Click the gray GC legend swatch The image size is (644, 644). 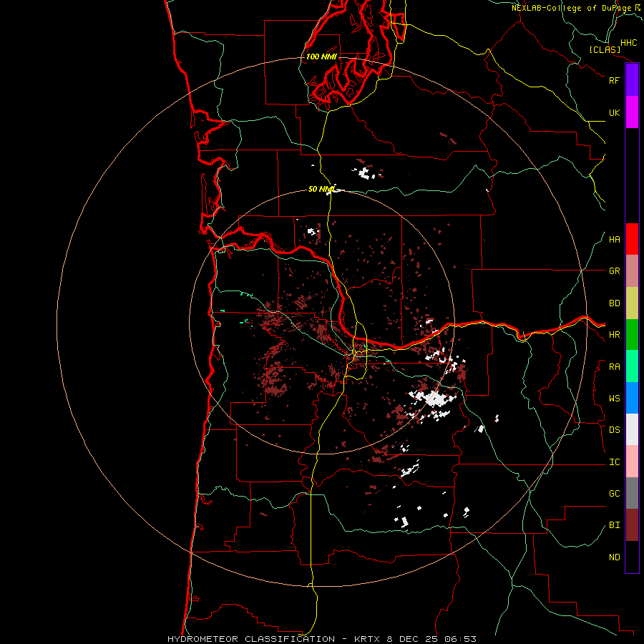632,493
